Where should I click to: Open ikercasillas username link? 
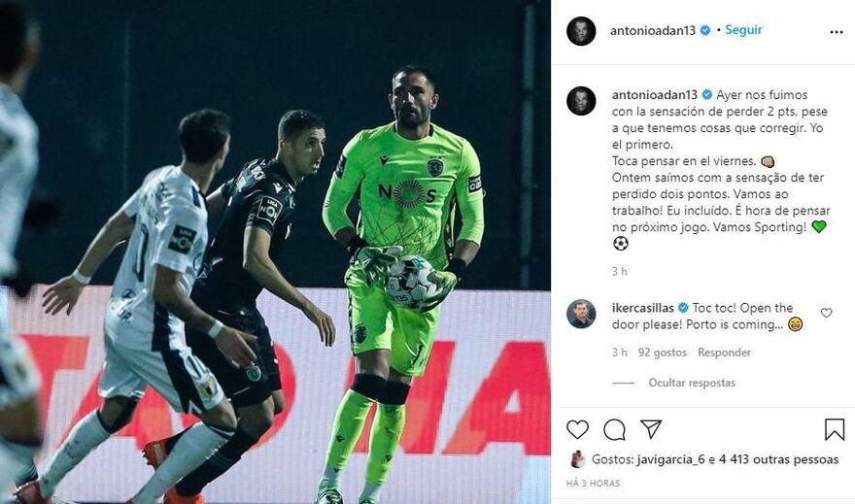click(x=643, y=308)
